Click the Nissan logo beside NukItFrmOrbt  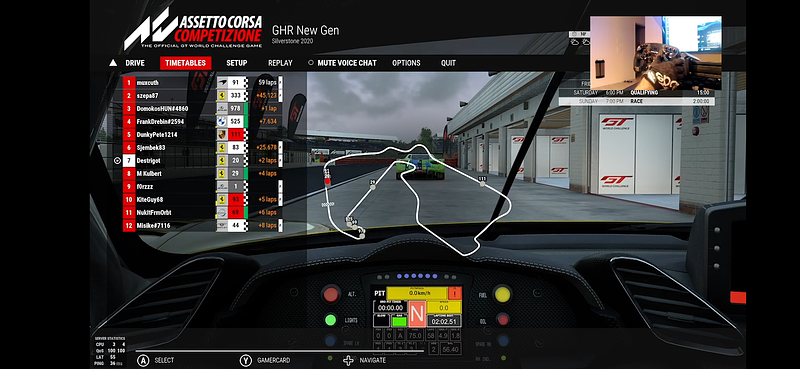coord(222,212)
